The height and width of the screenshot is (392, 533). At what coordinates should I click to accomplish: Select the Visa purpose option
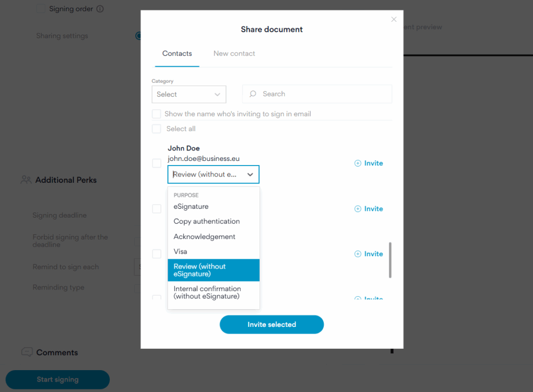pyautogui.click(x=181, y=251)
